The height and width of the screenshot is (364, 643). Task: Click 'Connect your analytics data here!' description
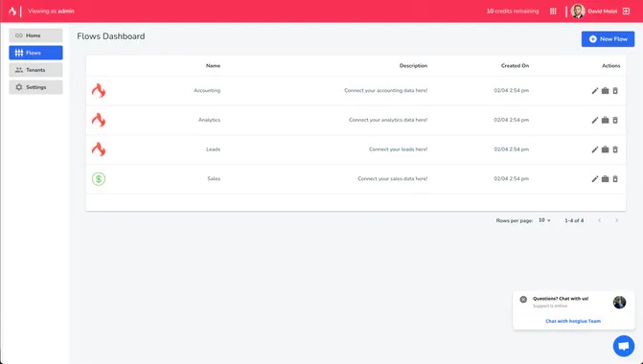[388, 120]
